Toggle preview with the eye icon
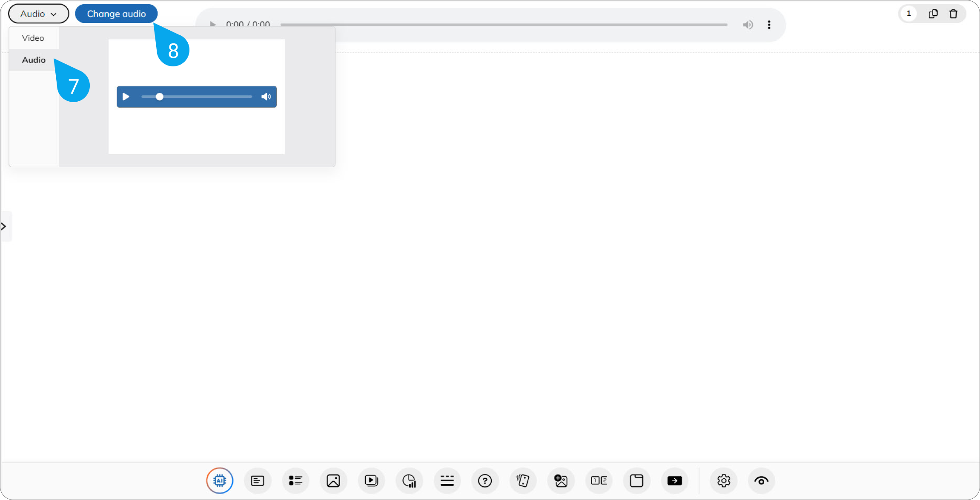The height and width of the screenshot is (500, 980). point(762,481)
